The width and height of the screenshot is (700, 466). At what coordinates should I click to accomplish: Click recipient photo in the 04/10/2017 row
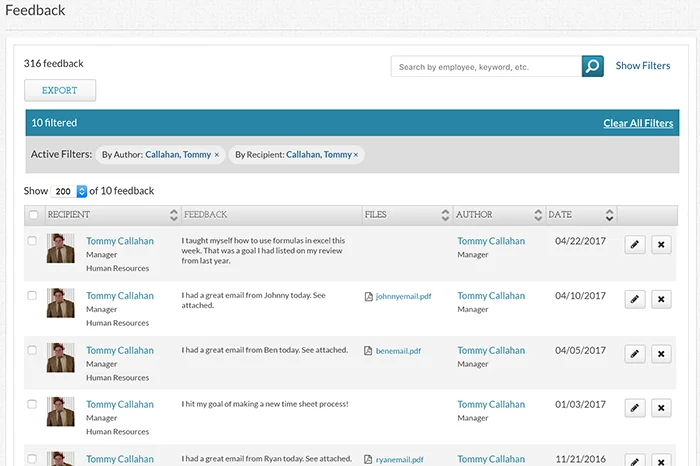[61, 303]
